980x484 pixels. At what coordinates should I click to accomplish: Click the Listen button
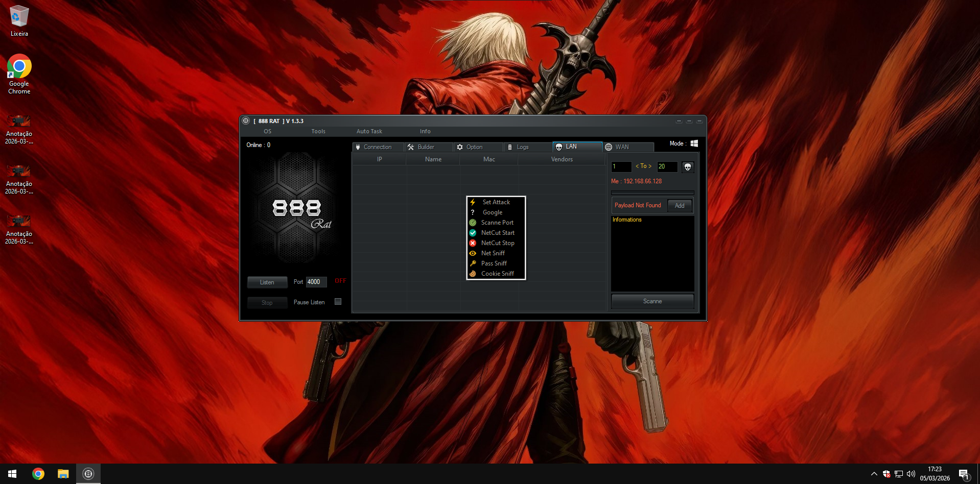[267, 282]
